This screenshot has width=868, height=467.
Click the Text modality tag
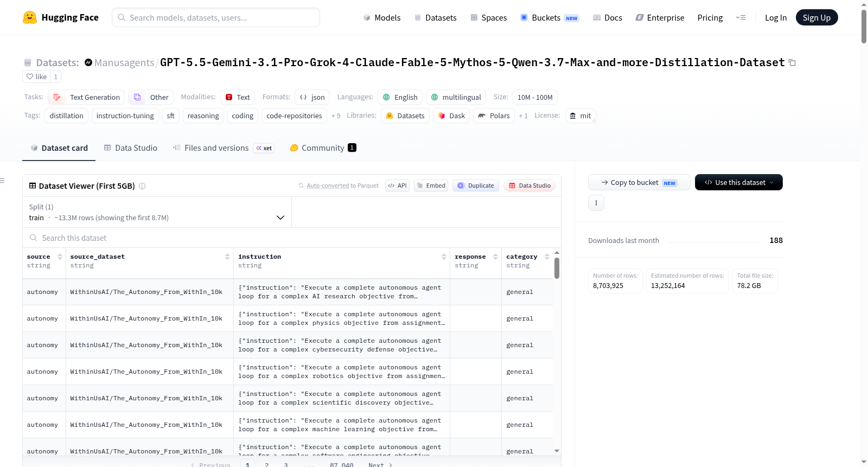click(x=238, y=97)
